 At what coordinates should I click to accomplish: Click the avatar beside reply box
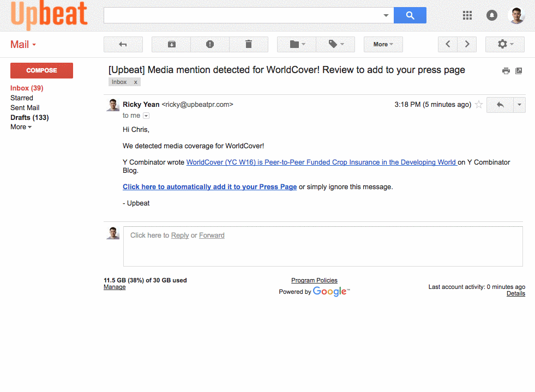point(113,233)
